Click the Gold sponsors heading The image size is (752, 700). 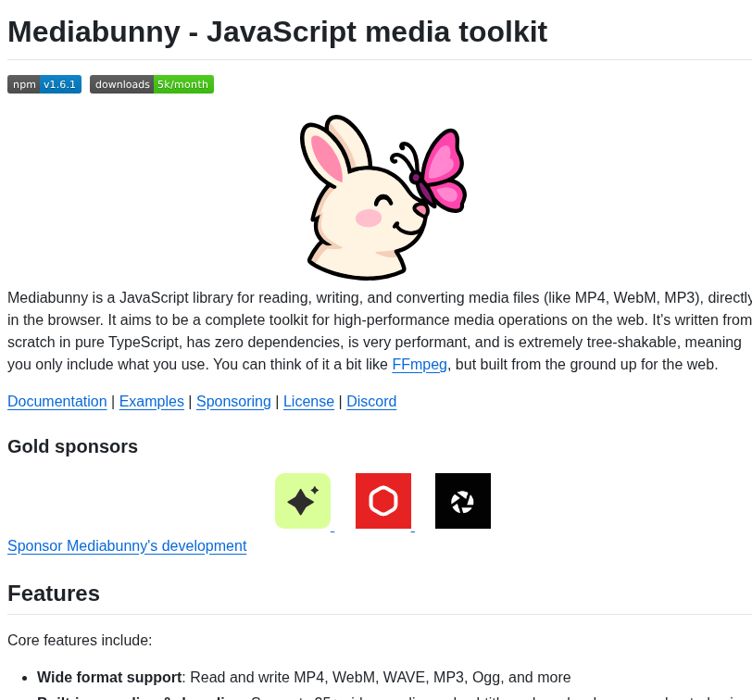tap(72, 446)
